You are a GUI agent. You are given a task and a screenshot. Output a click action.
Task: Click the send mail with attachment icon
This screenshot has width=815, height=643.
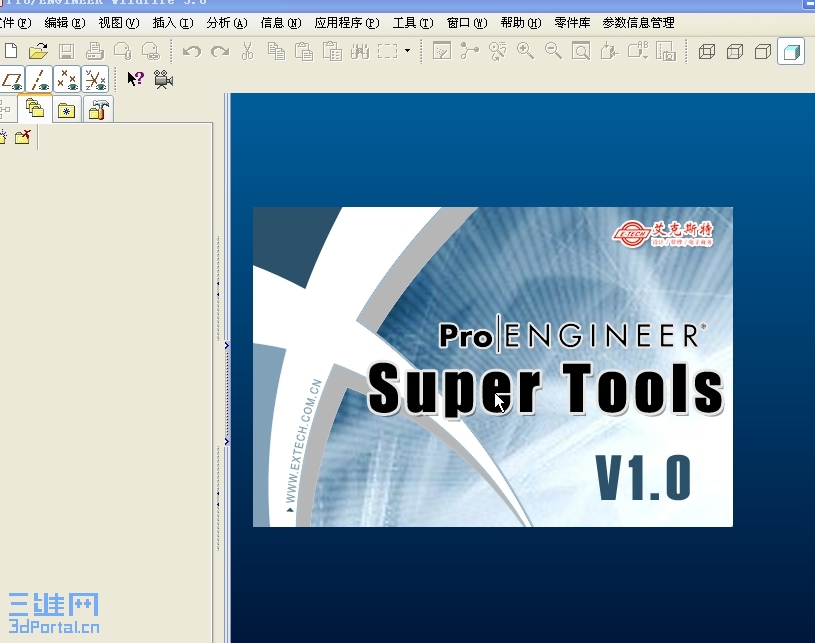123,51
